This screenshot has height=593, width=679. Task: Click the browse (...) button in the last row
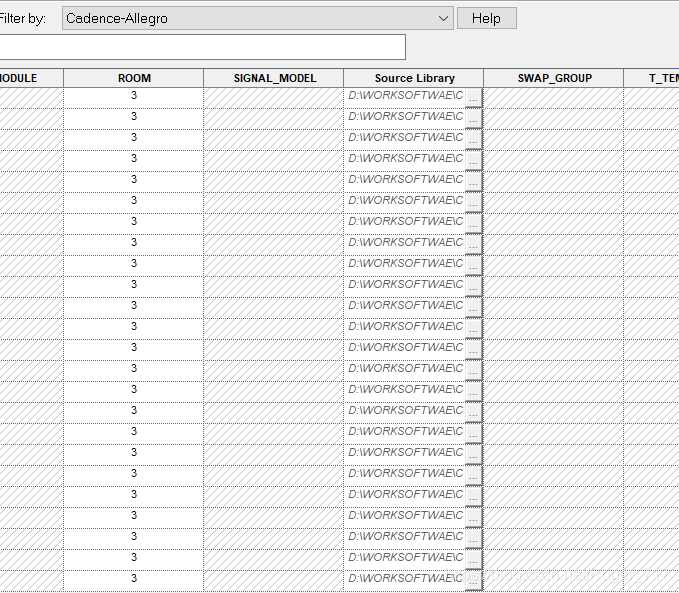pos(473,579)
